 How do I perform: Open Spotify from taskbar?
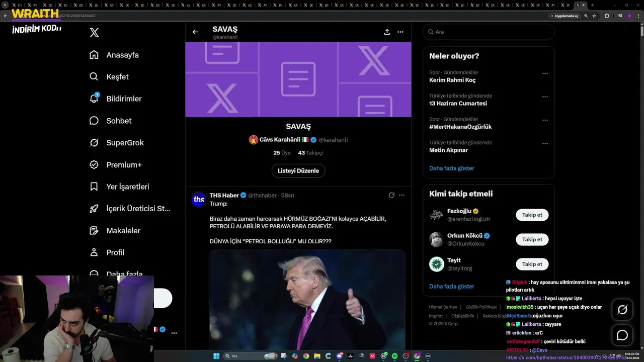[x=394, y=356]
